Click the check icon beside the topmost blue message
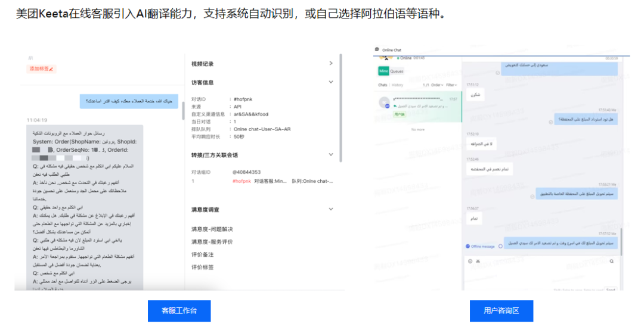 (497, 73)
